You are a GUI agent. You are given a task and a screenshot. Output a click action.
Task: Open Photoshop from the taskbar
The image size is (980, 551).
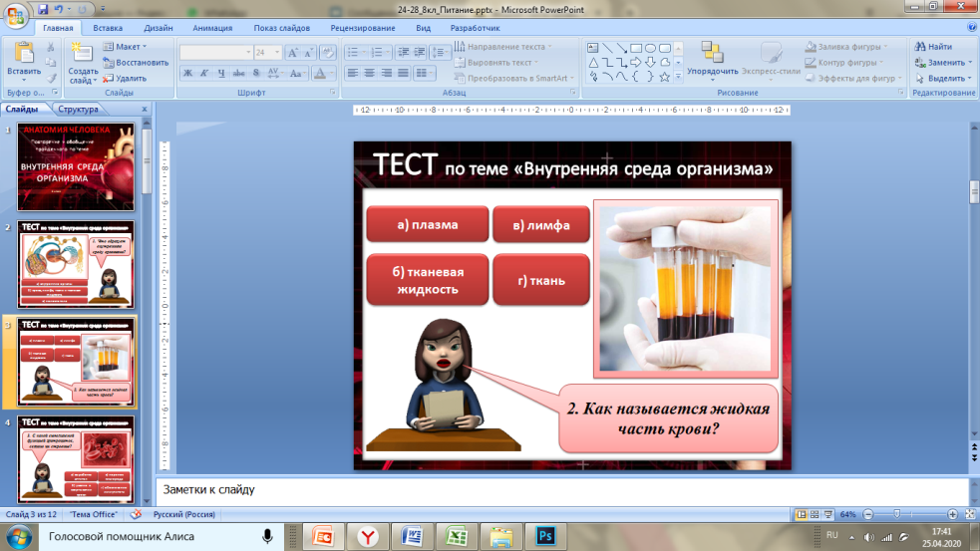point(542,536)
